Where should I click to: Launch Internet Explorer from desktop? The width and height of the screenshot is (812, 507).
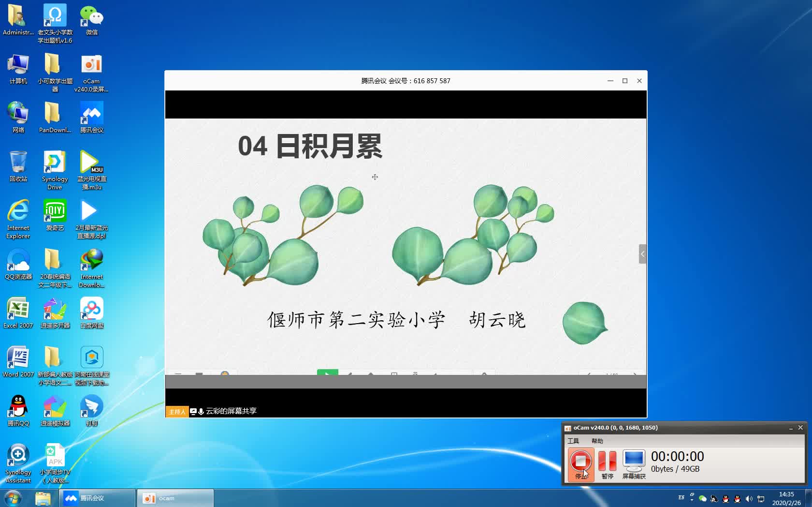click(18, 219)
